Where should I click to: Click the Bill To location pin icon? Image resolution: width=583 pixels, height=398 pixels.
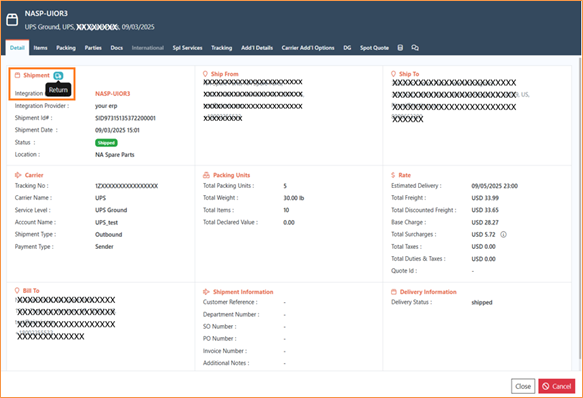click(17, 291)
